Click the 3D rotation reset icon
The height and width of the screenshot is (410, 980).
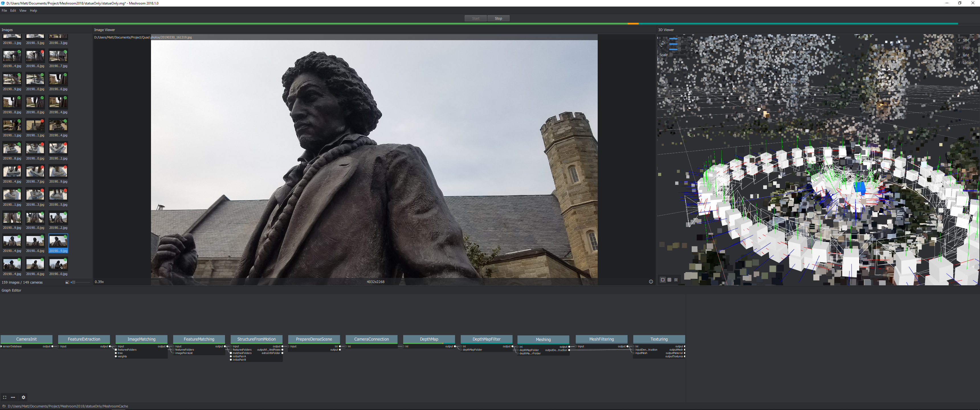click(x=662, y=44)
